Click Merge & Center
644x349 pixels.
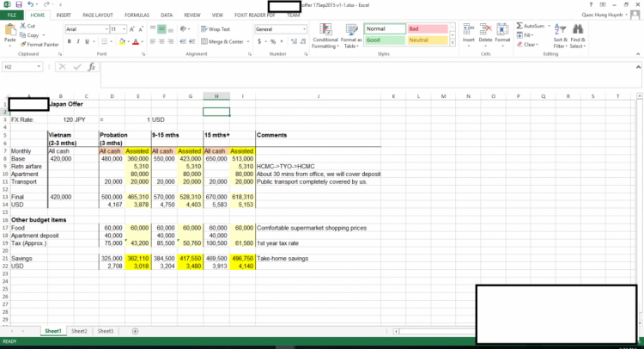[222, 41]
